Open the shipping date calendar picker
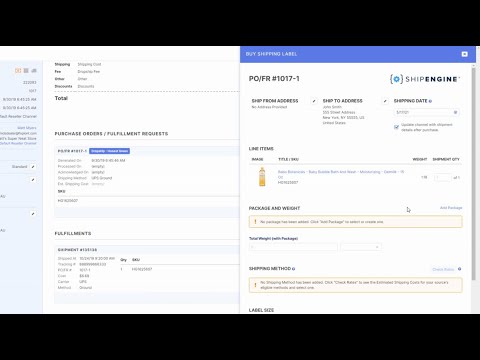 [x=455, y=112]
